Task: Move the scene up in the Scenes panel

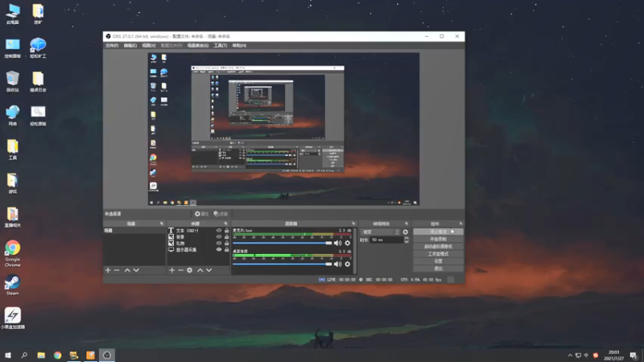Action: [127, 270]
